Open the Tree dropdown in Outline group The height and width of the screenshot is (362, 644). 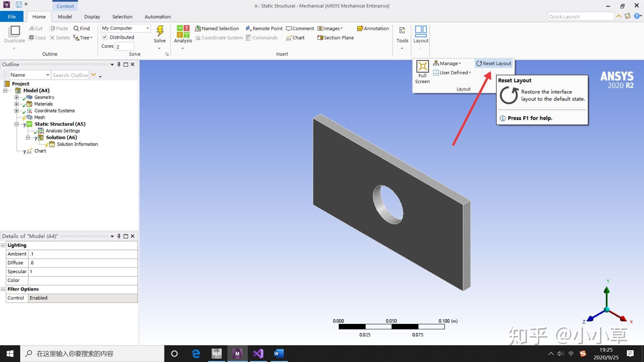83,38
